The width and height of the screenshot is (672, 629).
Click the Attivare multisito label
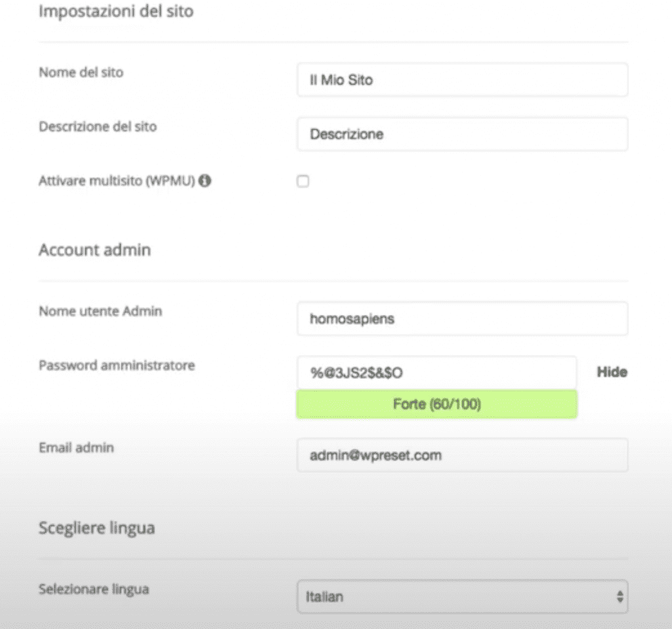pos(117,181)
